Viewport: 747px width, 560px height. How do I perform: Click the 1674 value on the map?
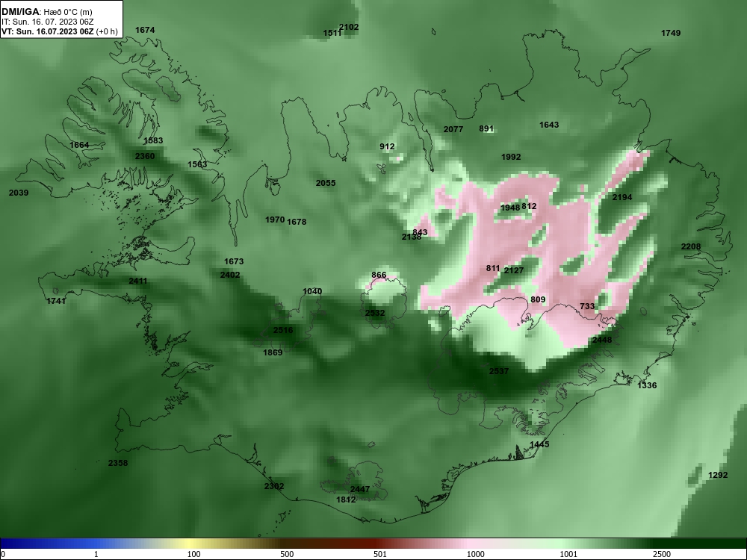(x=145, y=30)
